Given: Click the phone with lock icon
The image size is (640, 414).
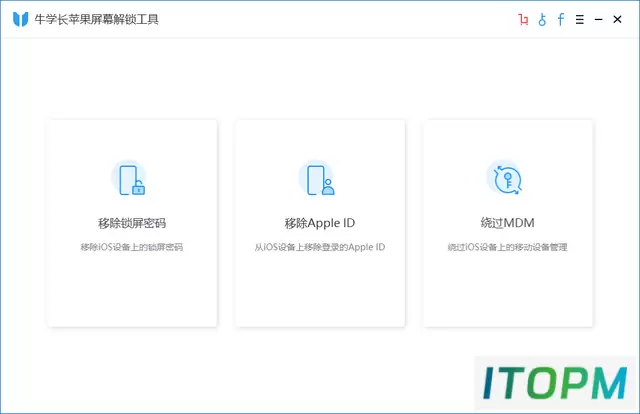Looking at the screenshot, I should (x=131, y=180).
